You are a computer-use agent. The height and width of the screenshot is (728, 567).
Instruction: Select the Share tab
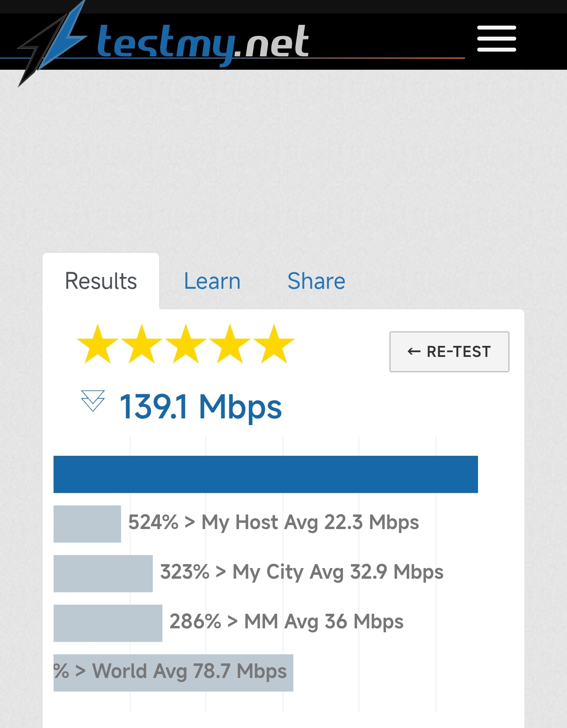coord(316,281)
